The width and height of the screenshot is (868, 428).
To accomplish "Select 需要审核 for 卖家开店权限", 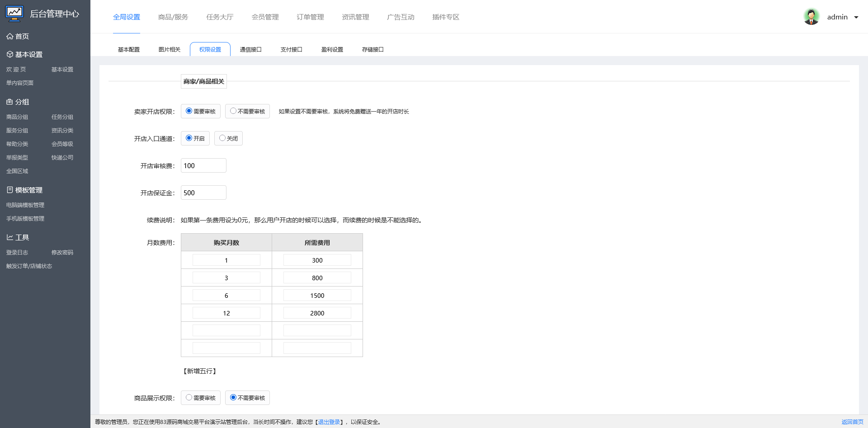I will click(x=189, y=111).
